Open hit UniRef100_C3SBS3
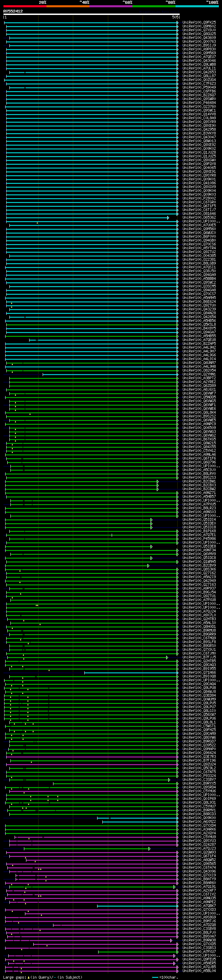 click(199, 948)
